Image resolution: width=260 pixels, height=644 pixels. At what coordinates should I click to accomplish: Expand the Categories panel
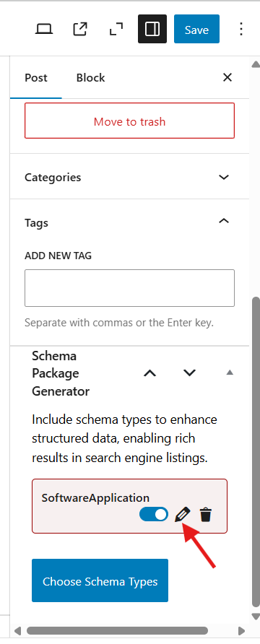(x=130, y=177)
